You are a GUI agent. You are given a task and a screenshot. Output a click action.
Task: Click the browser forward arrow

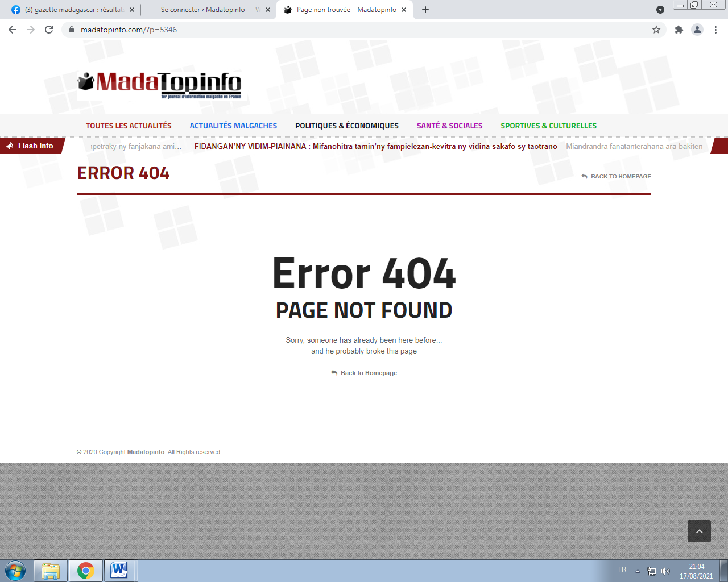31,30
